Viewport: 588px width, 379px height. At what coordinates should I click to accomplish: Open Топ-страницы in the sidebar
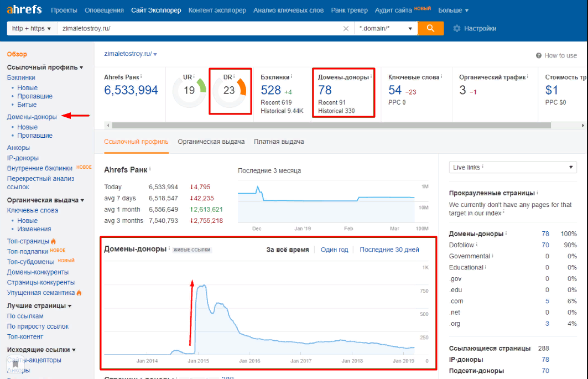point(28,241)
